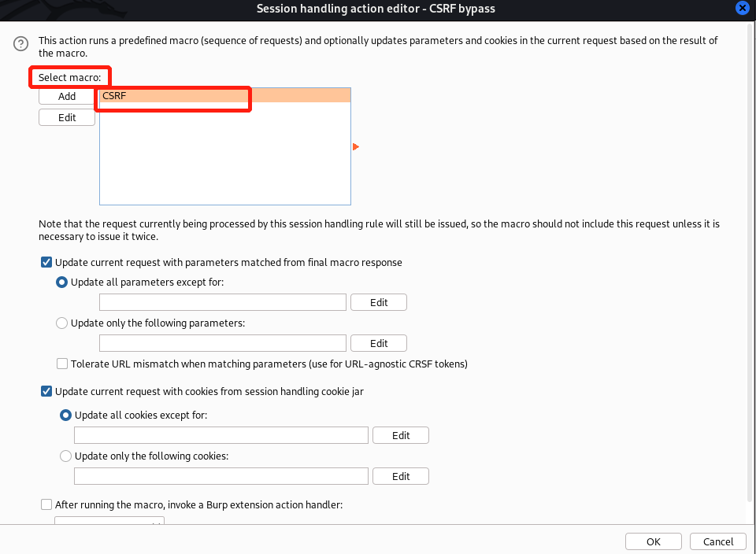The image size is (756, 554).
Task: Open the extension action handler dropdown
Action: pos(109,522)
